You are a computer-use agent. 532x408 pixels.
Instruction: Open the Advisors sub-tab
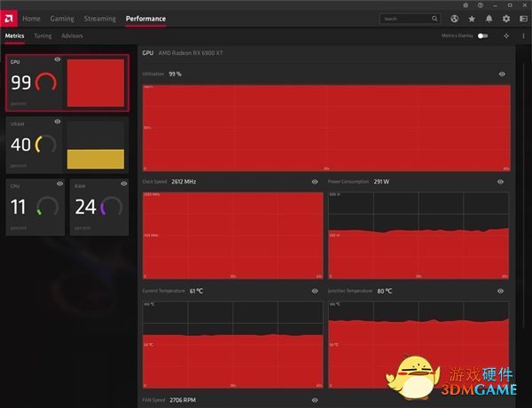72,35
